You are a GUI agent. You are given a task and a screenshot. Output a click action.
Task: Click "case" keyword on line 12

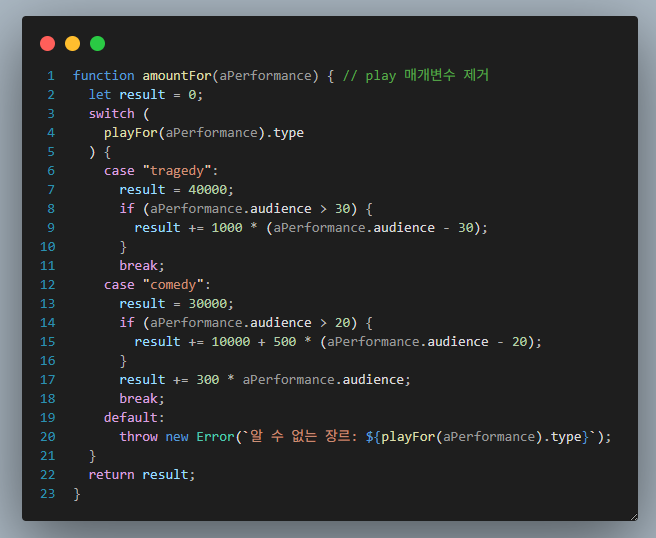point(119,285)
